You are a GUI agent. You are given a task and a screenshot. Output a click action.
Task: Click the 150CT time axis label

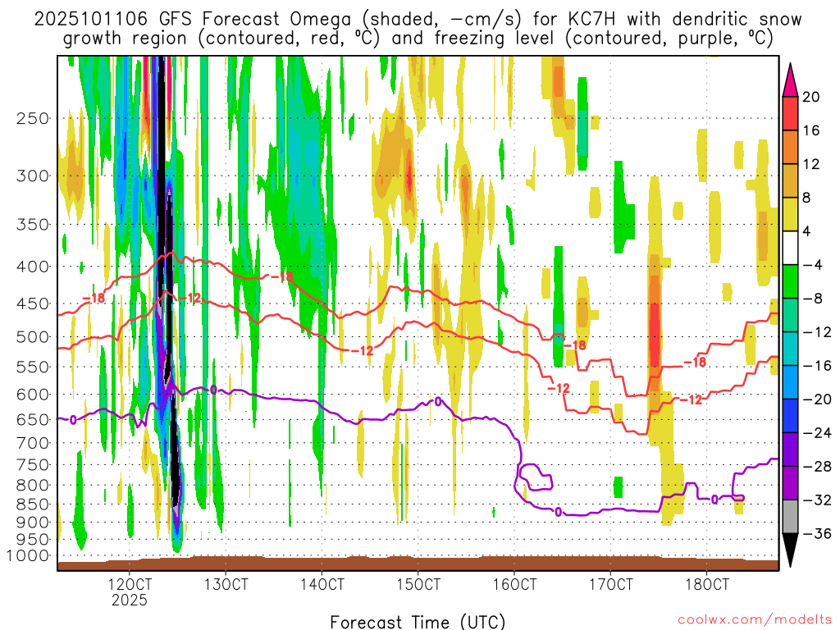[x=418, y=584]
